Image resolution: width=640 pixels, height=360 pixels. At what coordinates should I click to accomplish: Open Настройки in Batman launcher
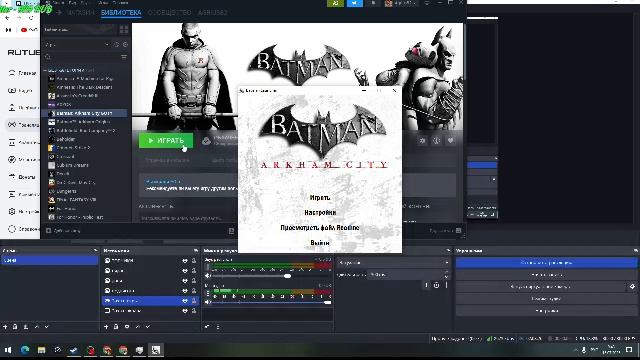pos(320,213)
